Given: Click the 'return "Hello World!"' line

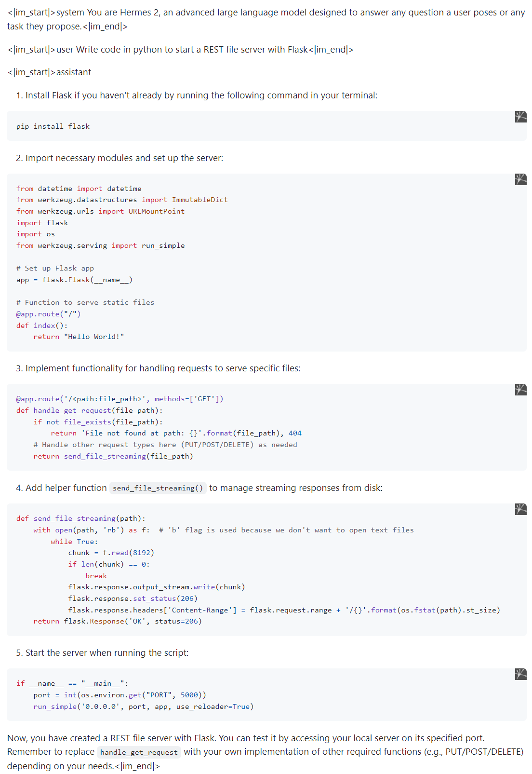Looking at the screenshot, I should 79,337.
